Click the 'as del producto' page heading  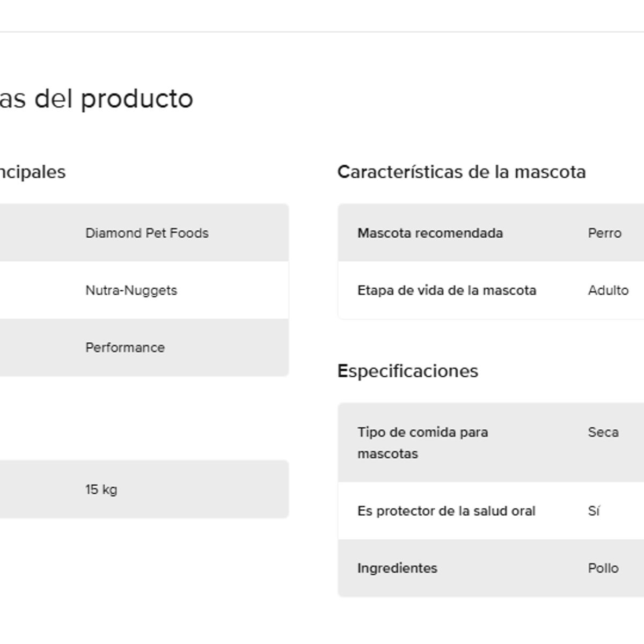point(97,99)
